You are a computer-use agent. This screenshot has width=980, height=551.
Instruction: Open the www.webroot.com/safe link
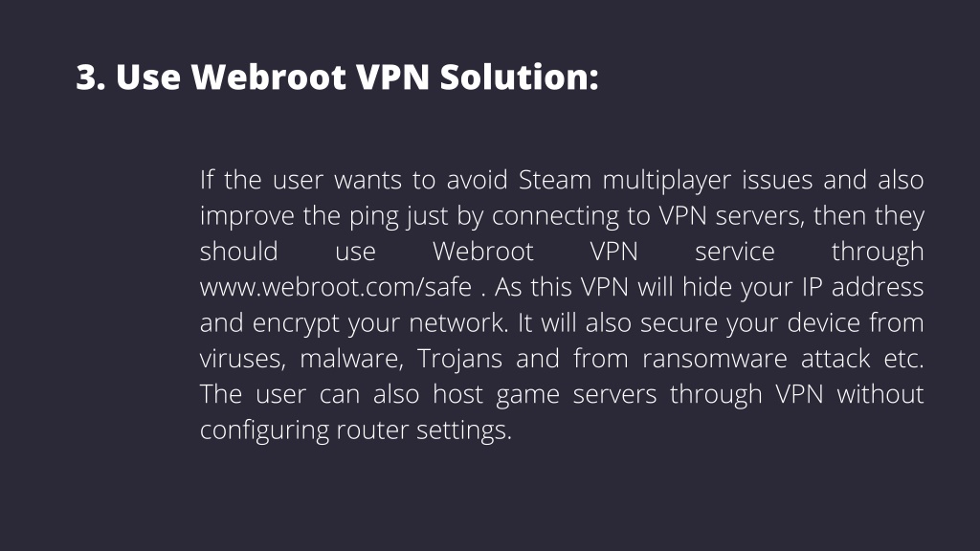click(336, 287)
